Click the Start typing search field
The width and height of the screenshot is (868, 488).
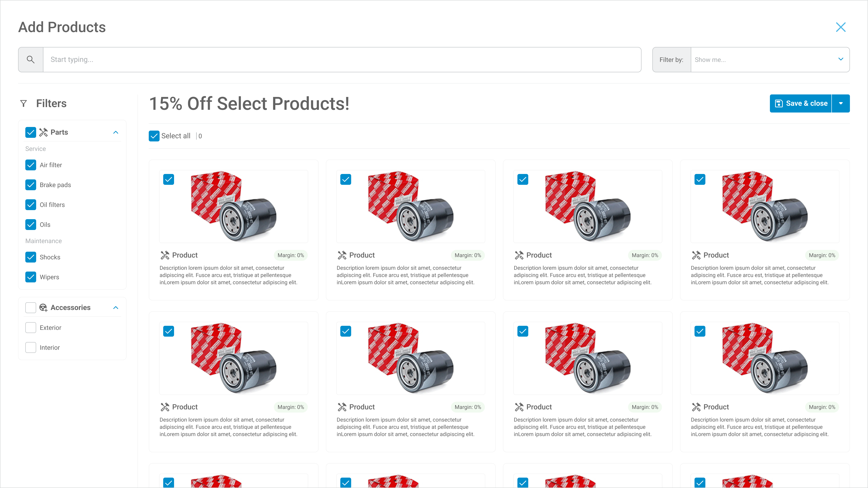click(342, 60)
